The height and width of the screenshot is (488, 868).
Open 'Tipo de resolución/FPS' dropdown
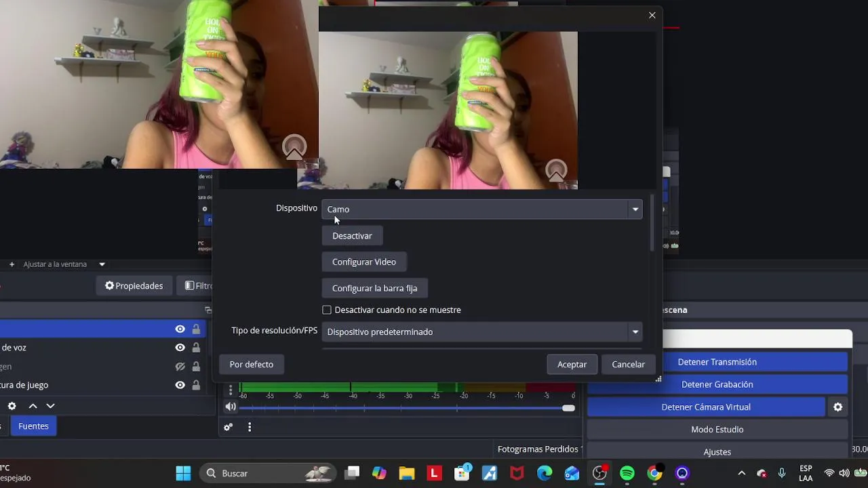[481, 331]
